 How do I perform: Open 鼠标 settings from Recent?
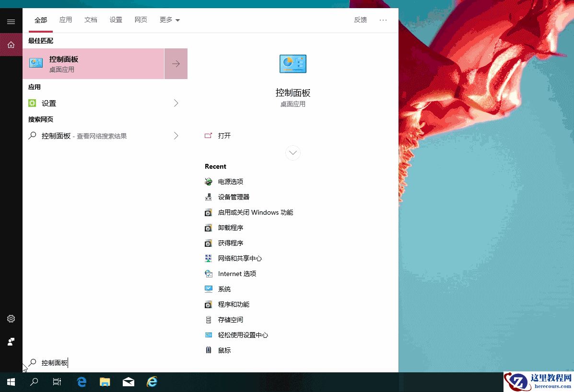(x=224, y=350)
